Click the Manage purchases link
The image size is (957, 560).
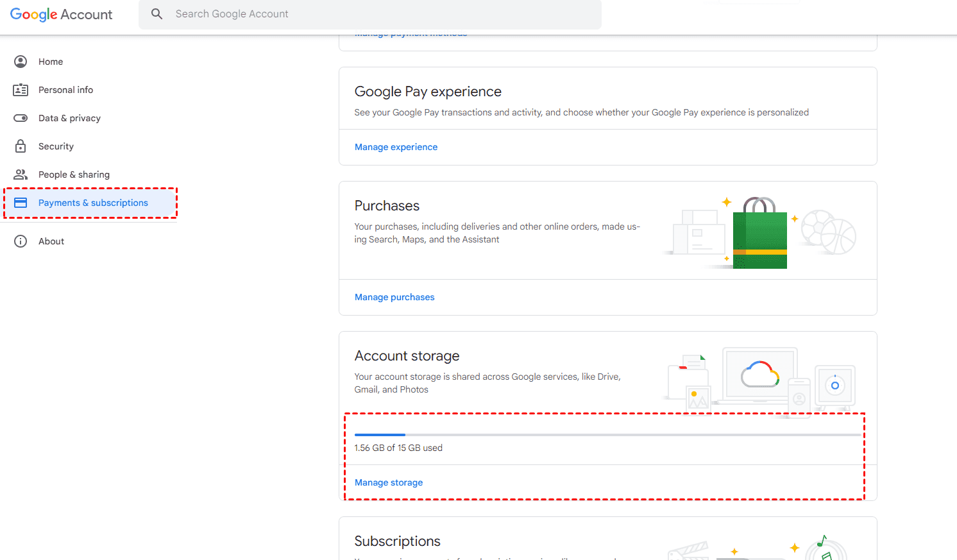(x=394, y=297)
